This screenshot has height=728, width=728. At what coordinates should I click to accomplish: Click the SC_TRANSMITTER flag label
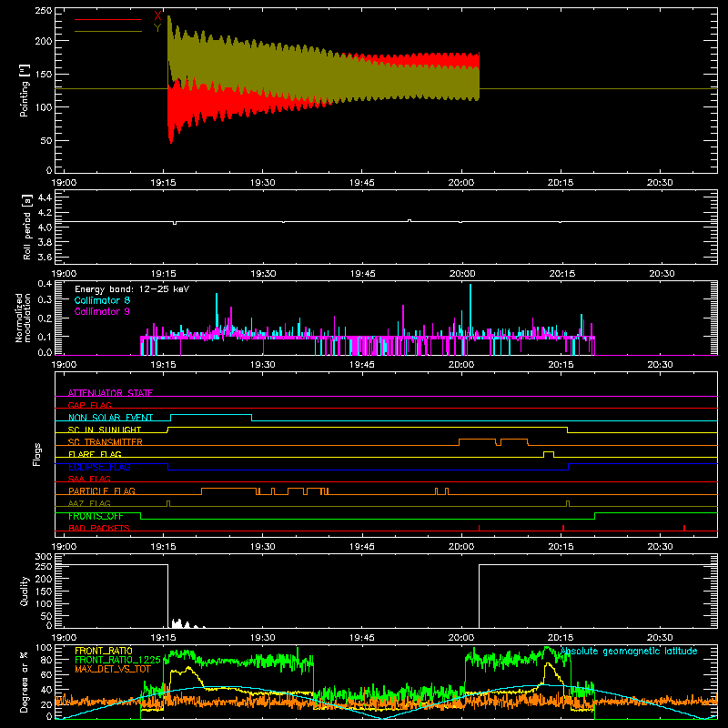pyautogui.click(x=106, y=442)
